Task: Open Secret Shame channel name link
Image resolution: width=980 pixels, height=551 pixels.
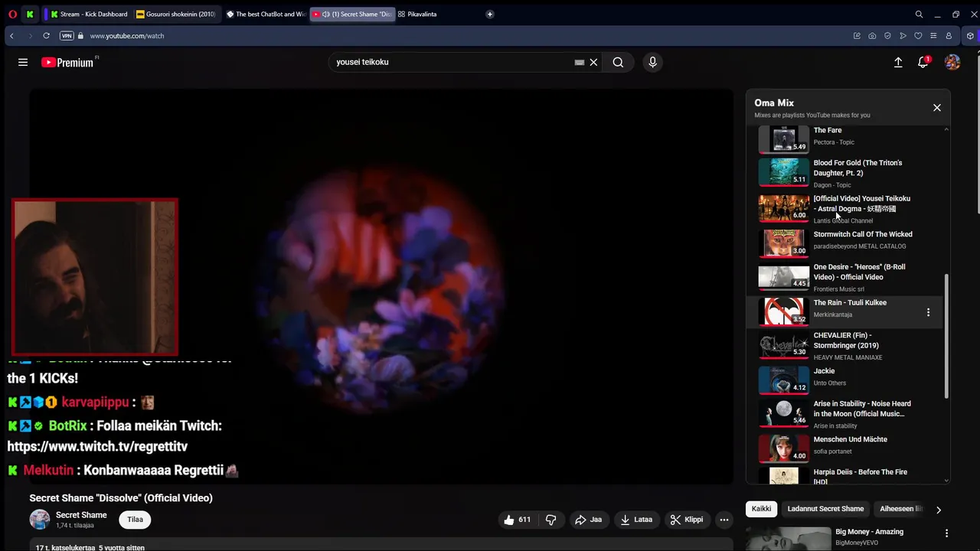Action: click(81, 515)
